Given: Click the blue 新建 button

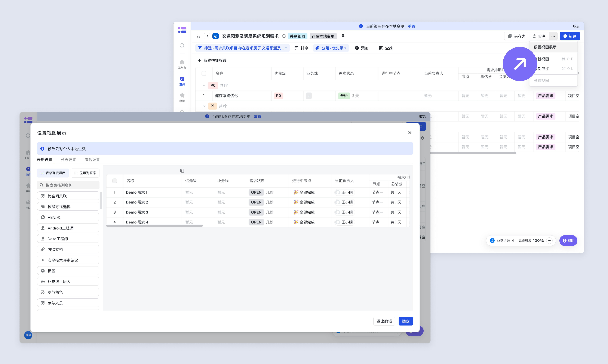Looking at the screenshot, I should [x=570, y=36].
